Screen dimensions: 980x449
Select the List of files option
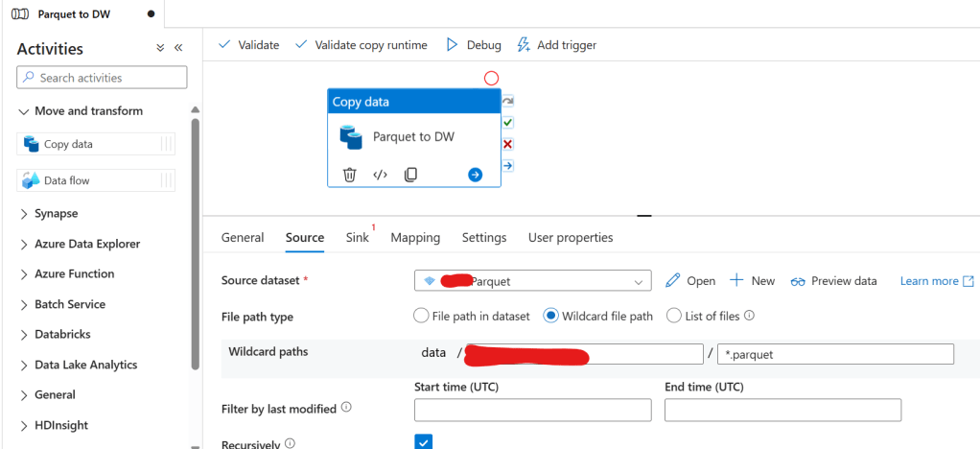click(674, 316)
